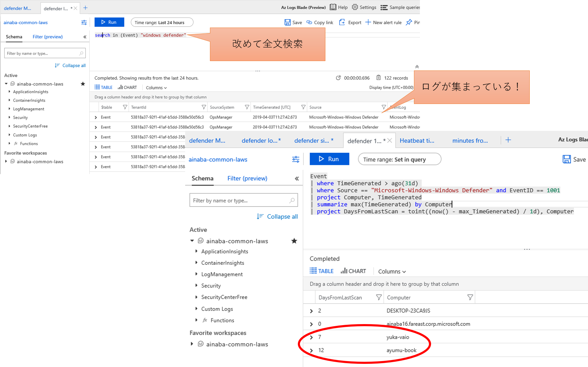588x367 pixels.
Task: Open workspace settings icon in top window
Action: click(x=84, y=22)
